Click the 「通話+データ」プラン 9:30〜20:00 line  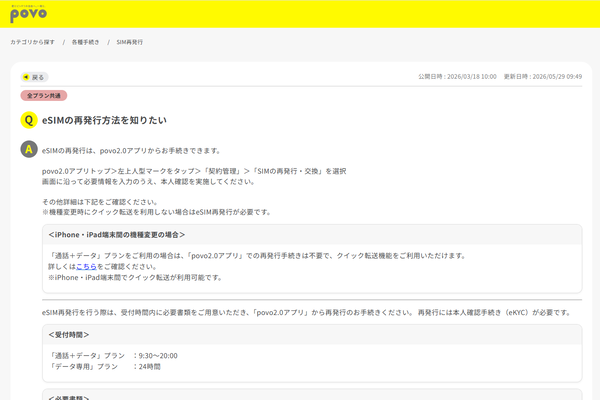(x=113, y=356)
